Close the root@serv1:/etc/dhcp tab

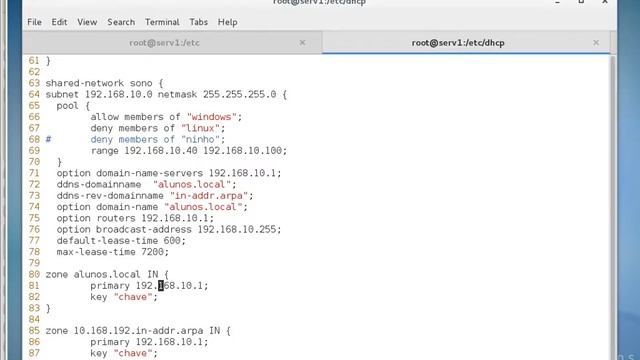pyautogui.click(x=596, y=42)
